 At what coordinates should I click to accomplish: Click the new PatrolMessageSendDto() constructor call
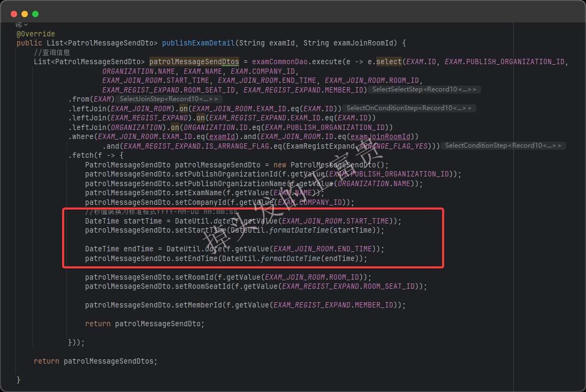[331, 165]
